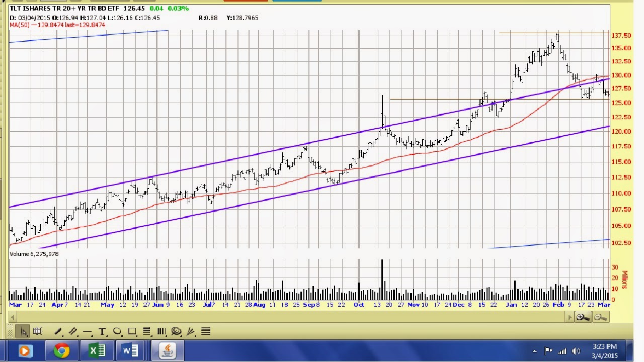Open the volume speaker tray icon
This screenshot has width=644, height=362.
[x=576, y=351]
